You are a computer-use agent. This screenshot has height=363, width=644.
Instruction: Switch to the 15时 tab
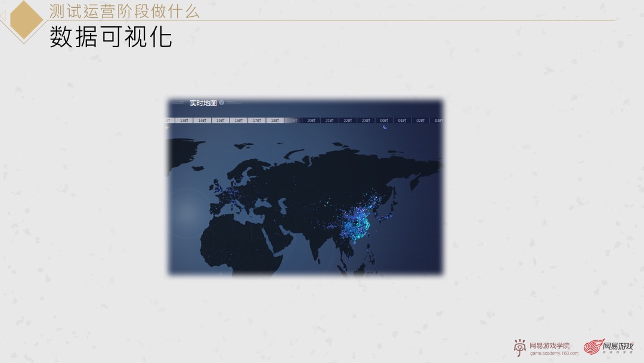(x=221, y=120)
